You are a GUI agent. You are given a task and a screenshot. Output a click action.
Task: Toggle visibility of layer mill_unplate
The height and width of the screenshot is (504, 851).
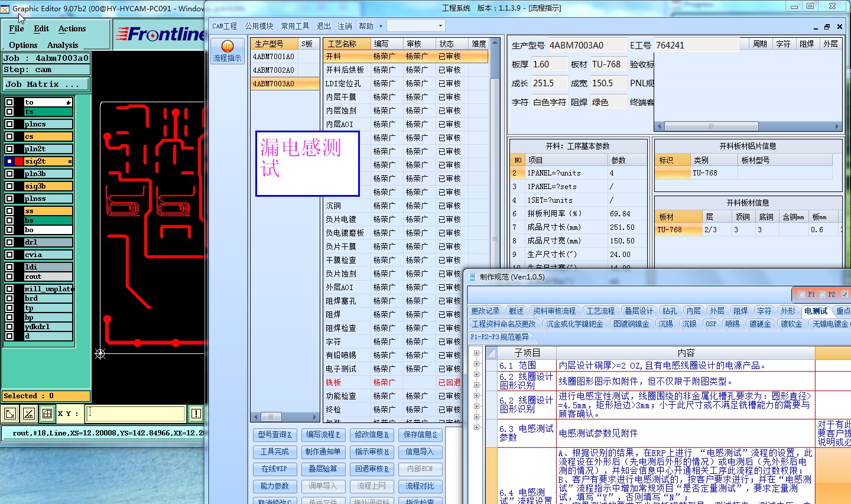(9, 289)
